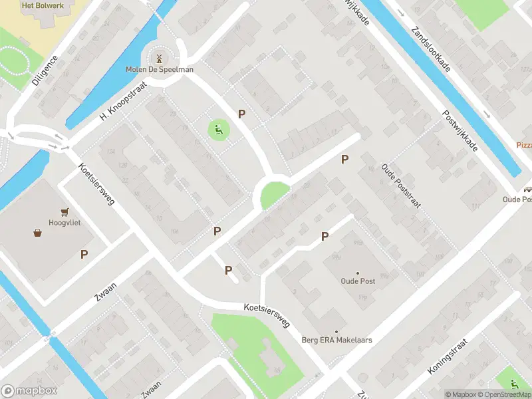This screenshot has width=532, height=399.
Task: Click the parking icon closest to Oude Post building
Action: 325,237
